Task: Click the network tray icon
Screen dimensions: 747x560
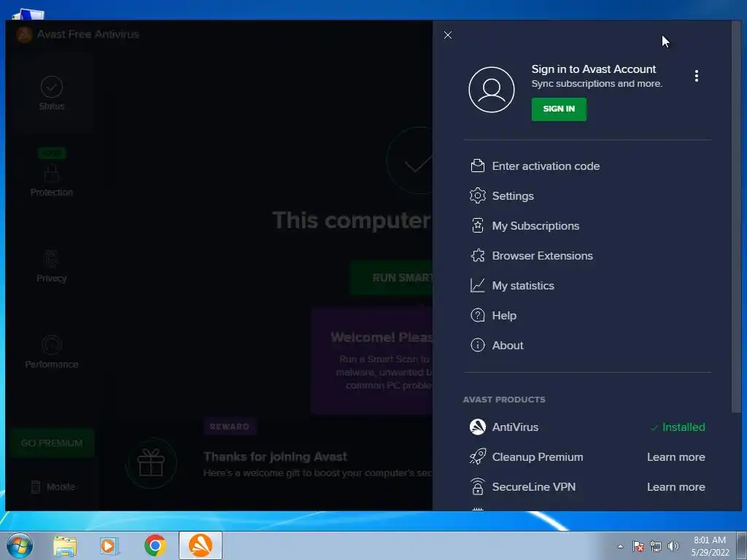Action: tap(656, 546)
